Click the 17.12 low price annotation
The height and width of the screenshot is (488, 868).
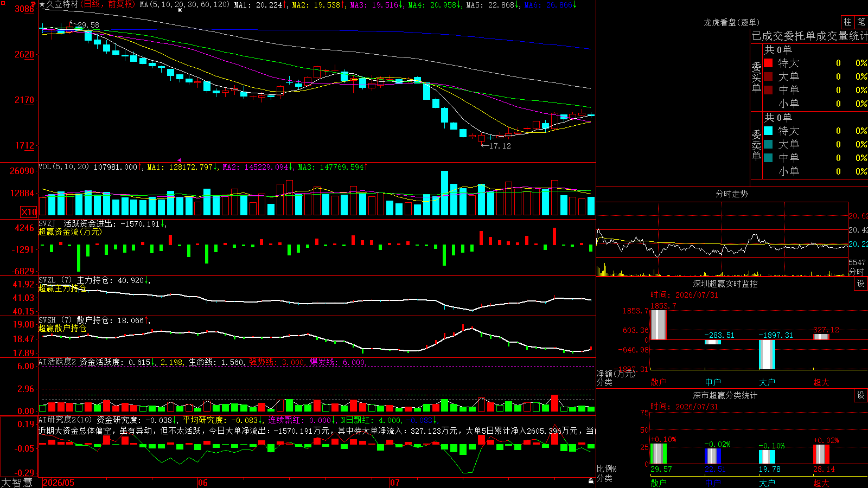(x=500, y=146)
